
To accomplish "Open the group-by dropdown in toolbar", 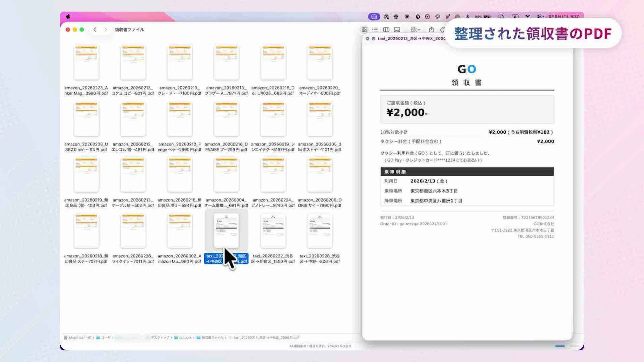I will coord(415,30).
